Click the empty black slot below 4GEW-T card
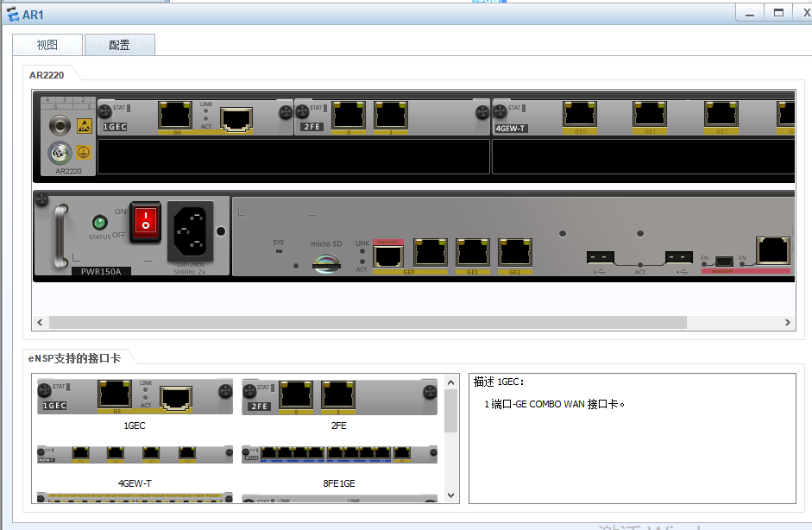Screen dimensions: 812x530 pyautogui.click(x=643, y=156)
